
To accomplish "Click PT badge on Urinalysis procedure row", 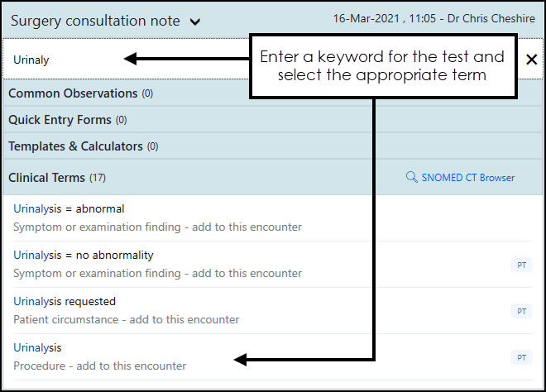I will (x=520, y=357).
